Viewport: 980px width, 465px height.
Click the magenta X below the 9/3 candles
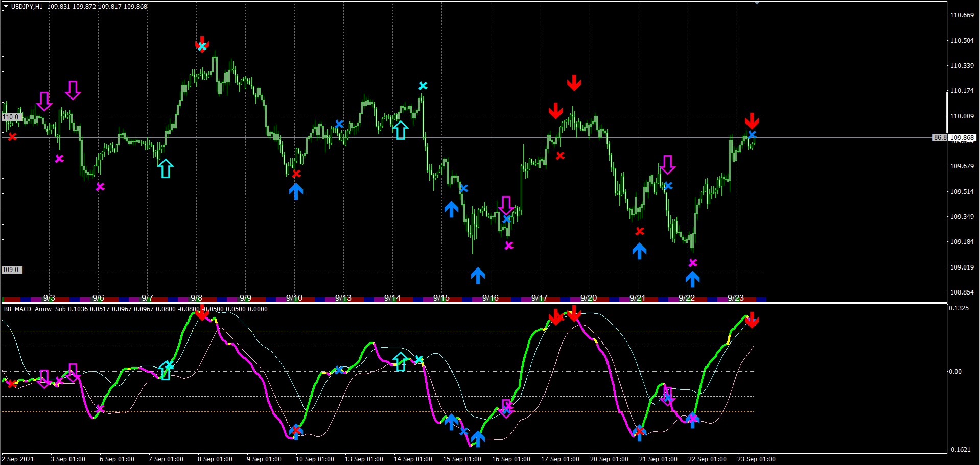(x=59, y=159)
